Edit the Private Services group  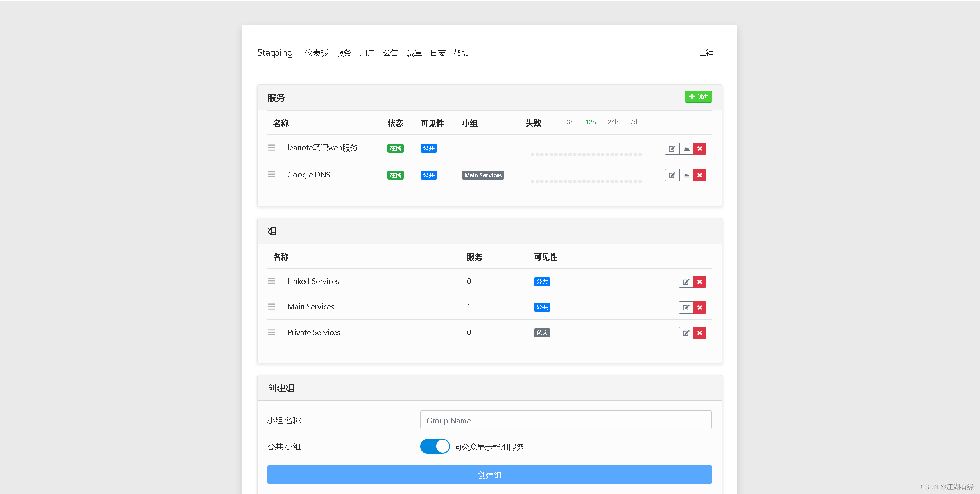pos(686,333)
